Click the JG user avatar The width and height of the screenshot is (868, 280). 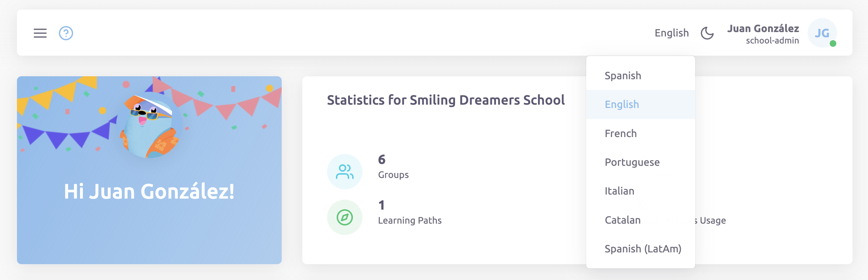tap(822, 33)
